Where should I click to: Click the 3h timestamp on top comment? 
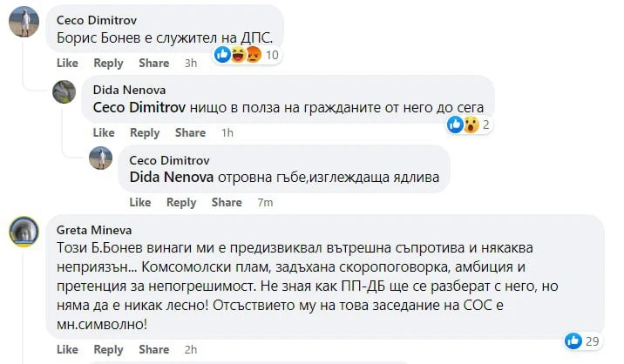[191, 63]
